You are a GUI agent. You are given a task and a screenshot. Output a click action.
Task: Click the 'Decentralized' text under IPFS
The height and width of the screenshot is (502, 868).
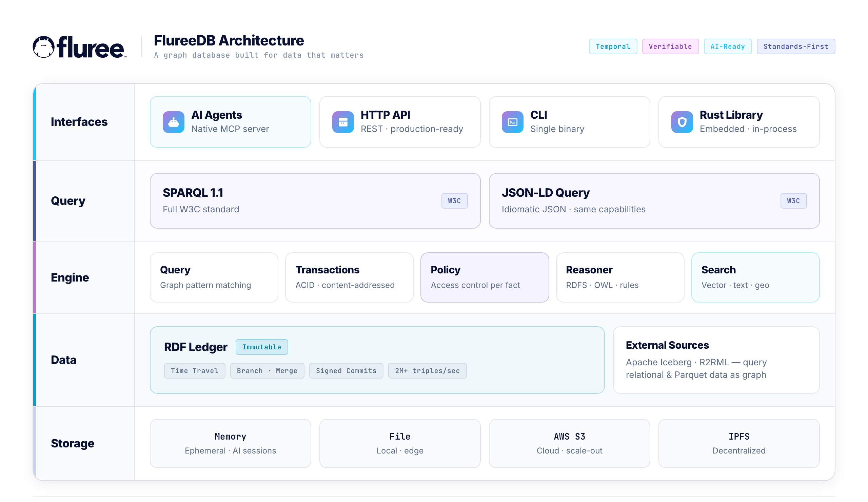click(739, 451)
